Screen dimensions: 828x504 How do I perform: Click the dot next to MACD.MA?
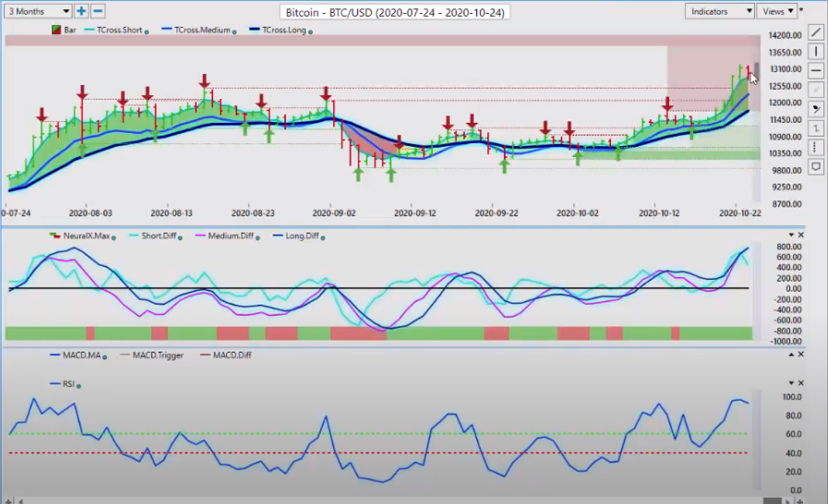click(104, 357)
